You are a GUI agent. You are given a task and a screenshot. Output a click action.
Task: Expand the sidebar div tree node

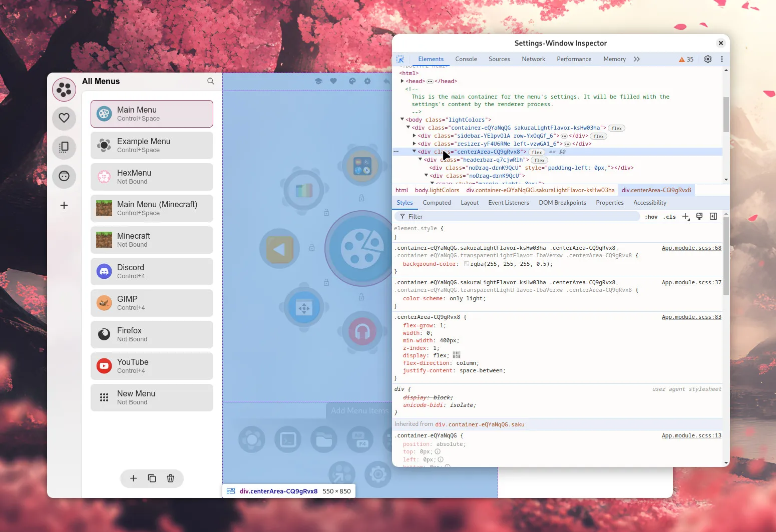(414, 136)
